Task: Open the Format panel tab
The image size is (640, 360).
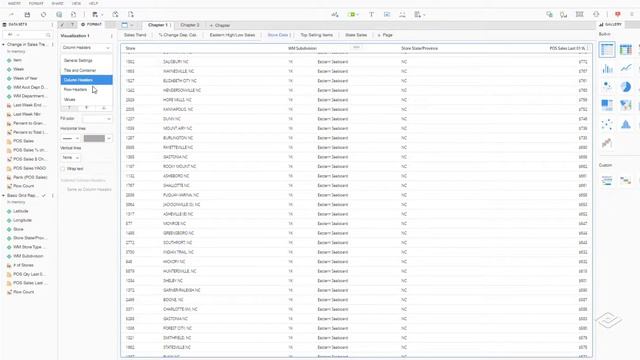Action: click(91, 24)
